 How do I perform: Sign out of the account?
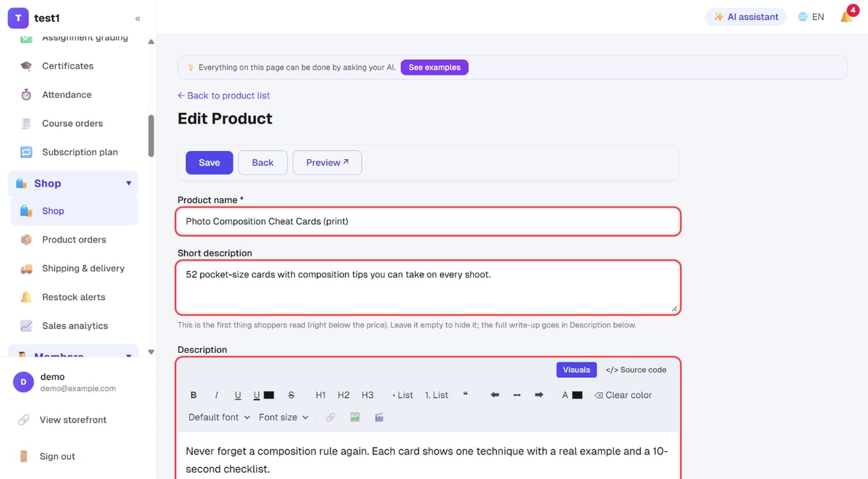(57, 457)
